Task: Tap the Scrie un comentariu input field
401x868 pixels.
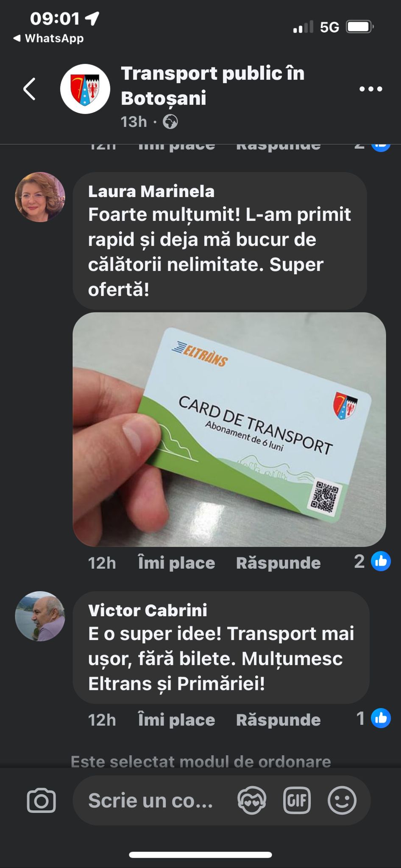Action: coord(150,801)
